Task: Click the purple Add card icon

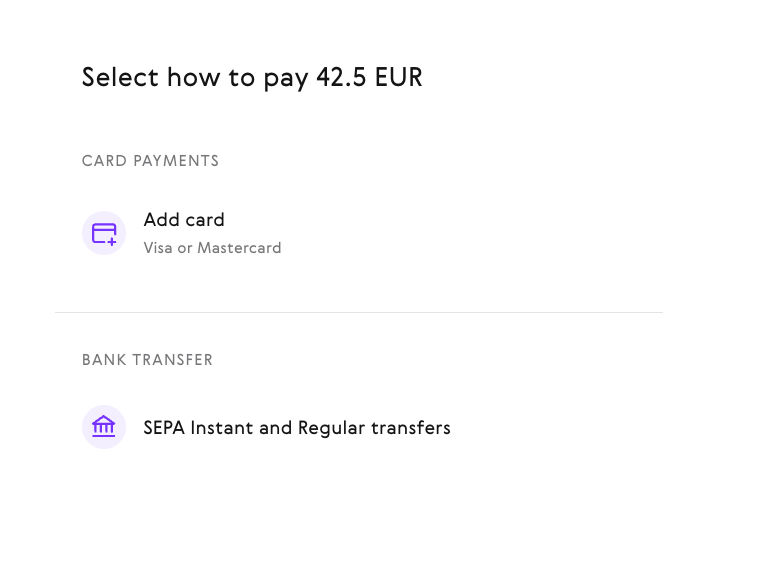Action: pyautogui.click(x=104, y=233)
